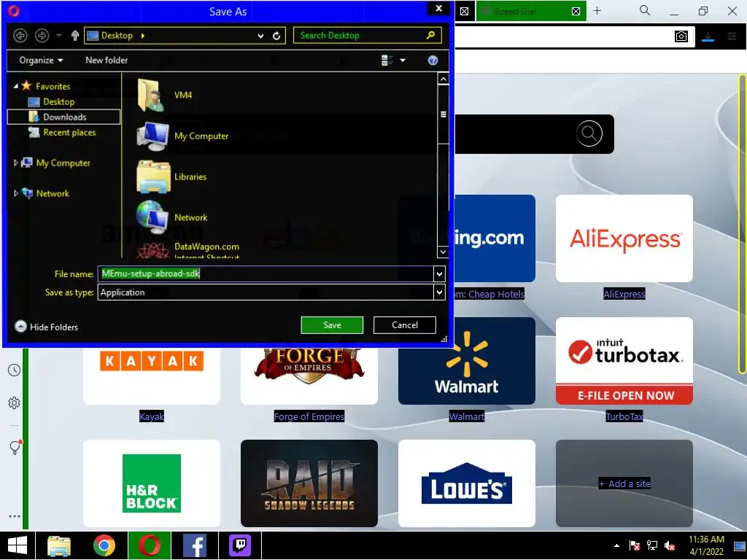747x560 pixels.
Task: Click Speed Dial search magnifier button
Action: tap(589, 134)
